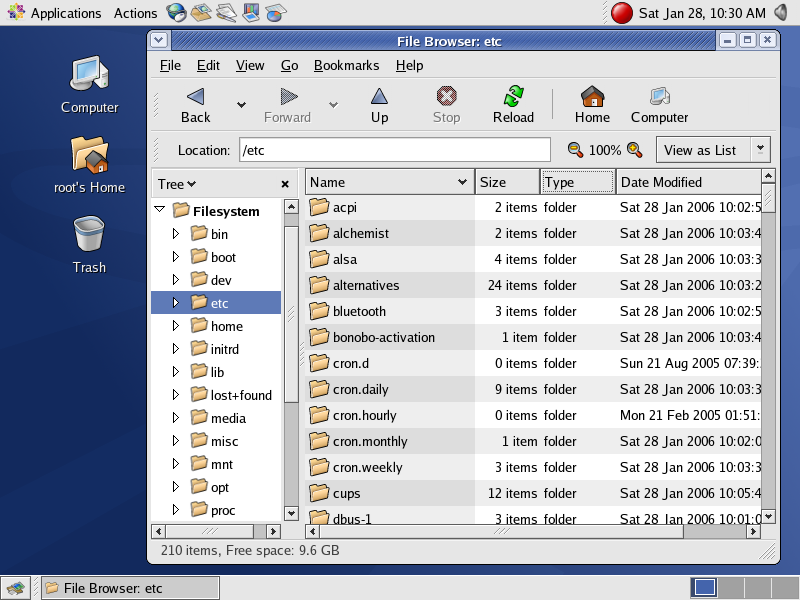The height and width of the screenshot is (600, 800).
Task: Go up one directory with Up icon
Action: pos(379,97)
